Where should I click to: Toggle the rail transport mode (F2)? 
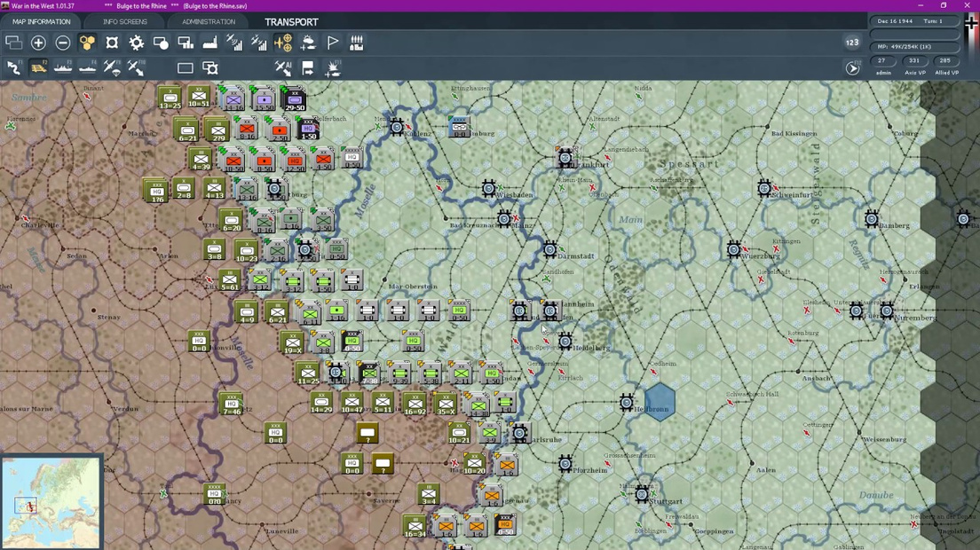39,67
